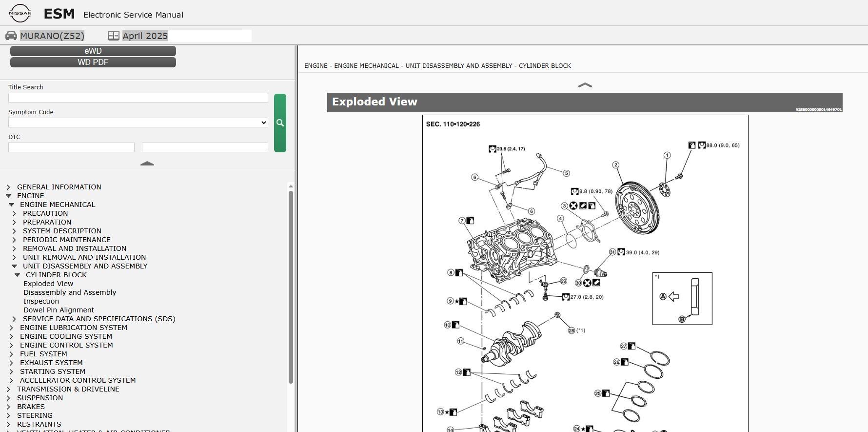Open the WD PDF button

(x=93, y=62)
